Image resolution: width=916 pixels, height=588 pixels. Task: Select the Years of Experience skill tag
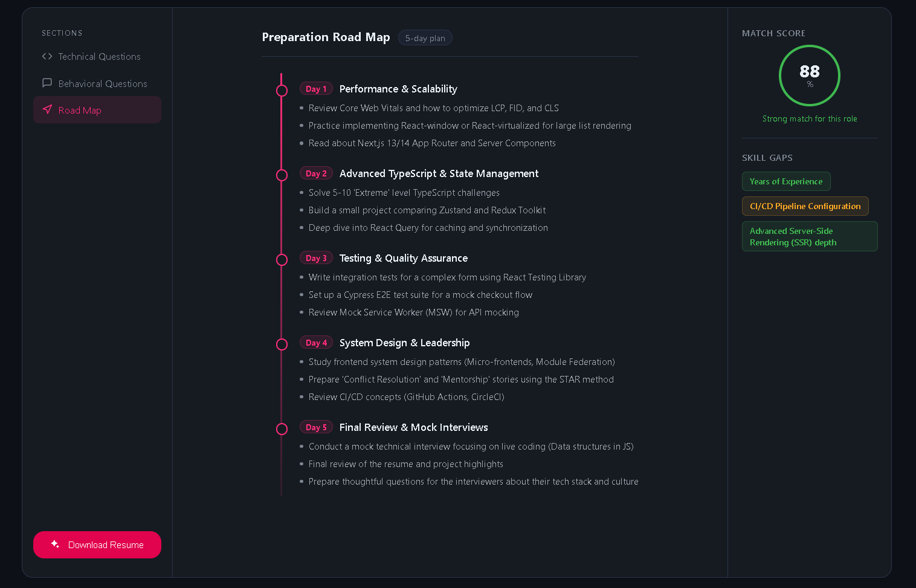tap(786, 181)
